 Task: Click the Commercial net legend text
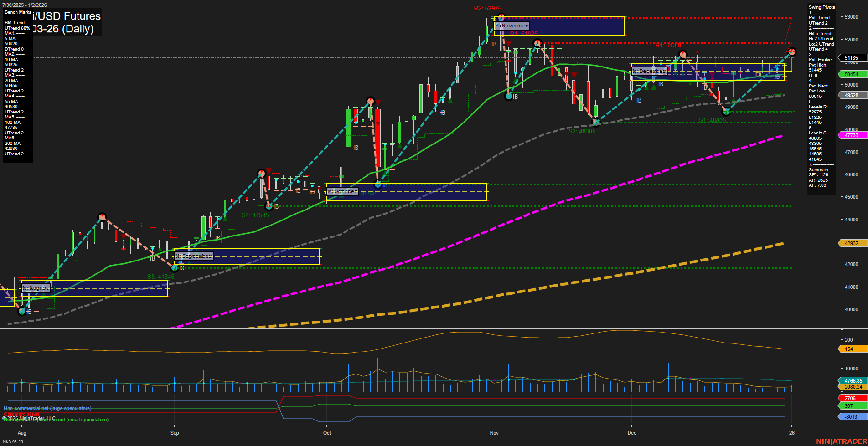tap(21, 414)
